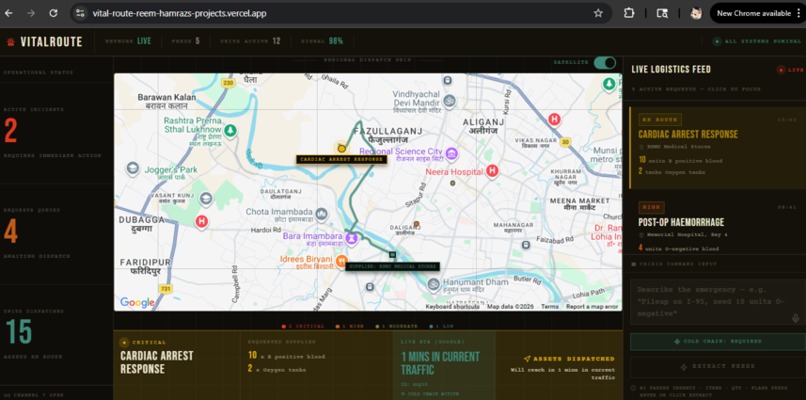Screen dimensions: 806x400
Task: Click the emergency description text field
Action: (718, 302)
